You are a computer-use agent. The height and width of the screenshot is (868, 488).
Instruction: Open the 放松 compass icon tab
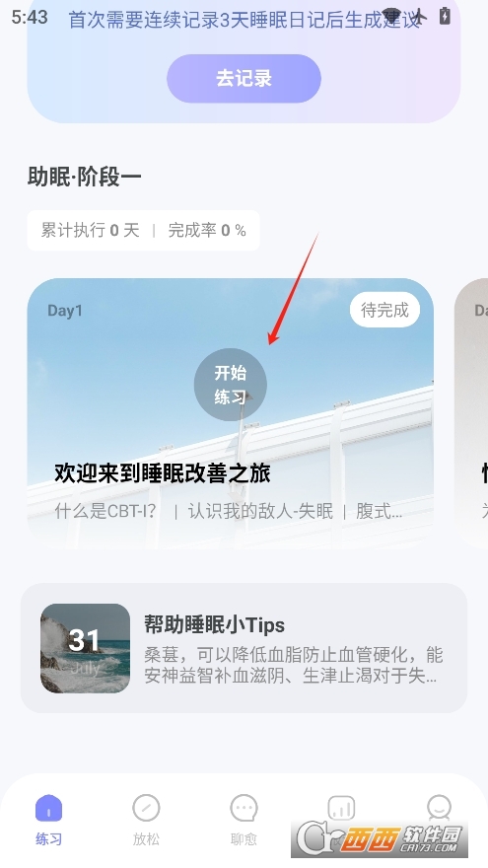coord(146,809)
